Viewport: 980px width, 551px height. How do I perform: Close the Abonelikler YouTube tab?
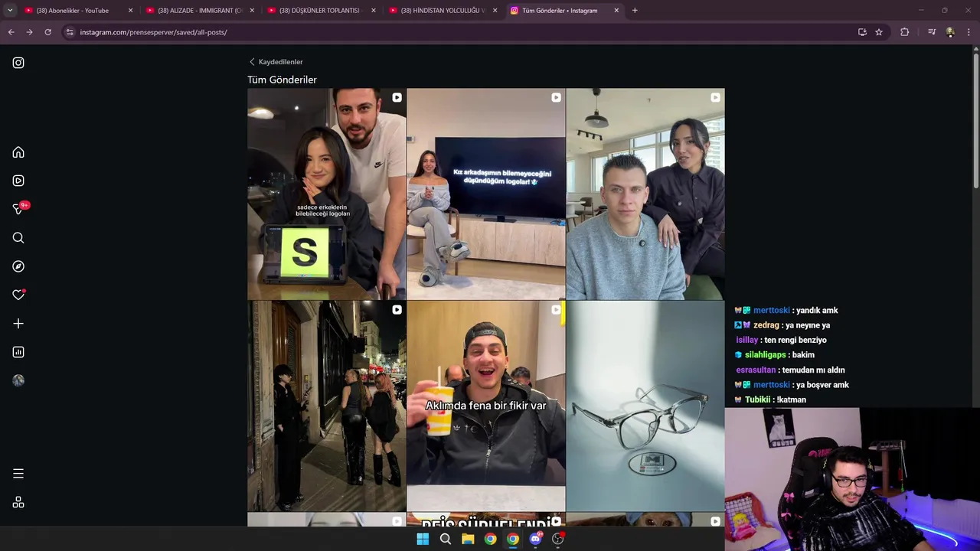click(130, 11)
